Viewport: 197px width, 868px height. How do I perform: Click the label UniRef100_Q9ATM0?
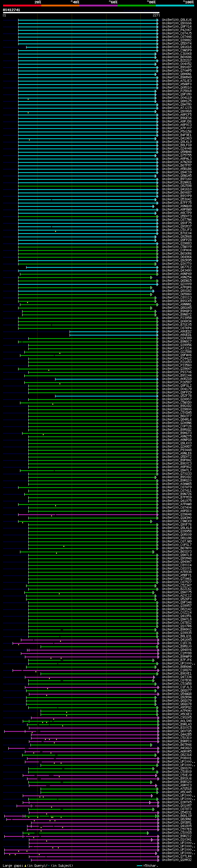tap(176, 104)
